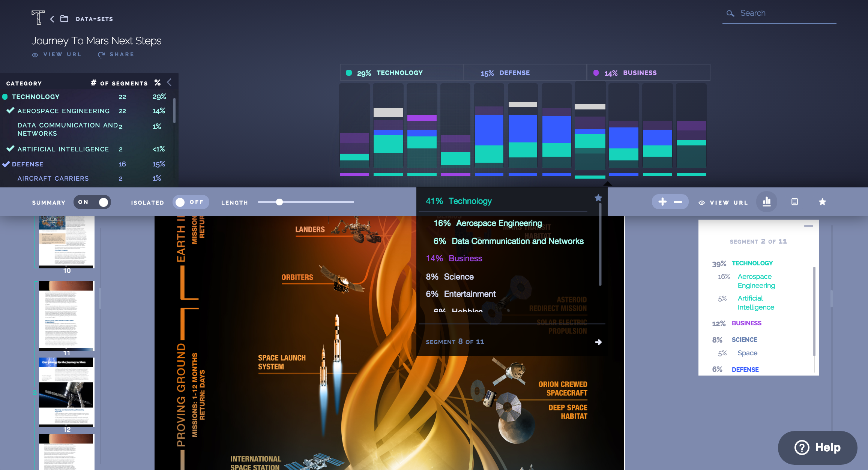Open the document list view icon
The height and width of the screenshot is (470, 868).
[x=794, y=202]
